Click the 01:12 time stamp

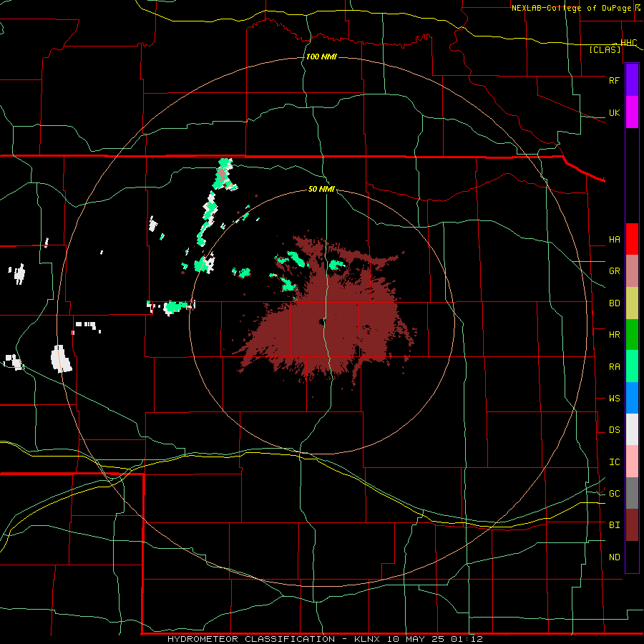click(467, 639)
